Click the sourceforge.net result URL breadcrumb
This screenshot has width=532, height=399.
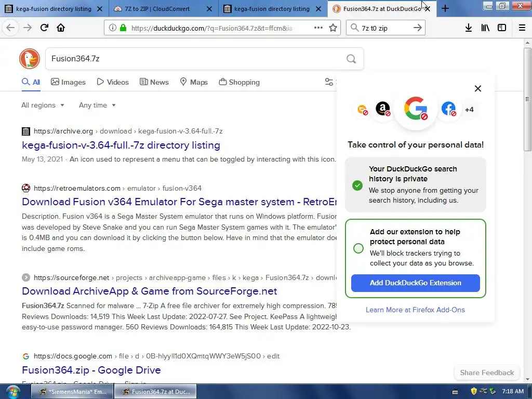coord(185,278)
